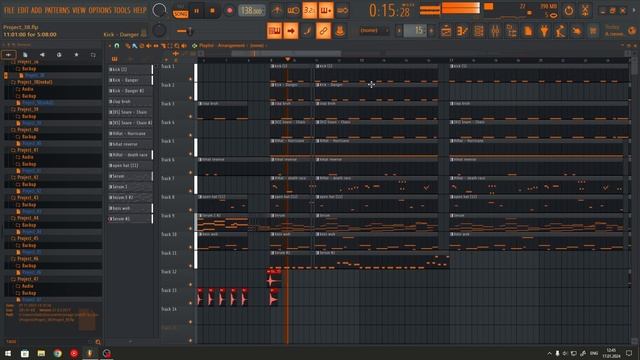Click the browser search magnifier icon
Screen dimensions: 640x360
[98, 342]
